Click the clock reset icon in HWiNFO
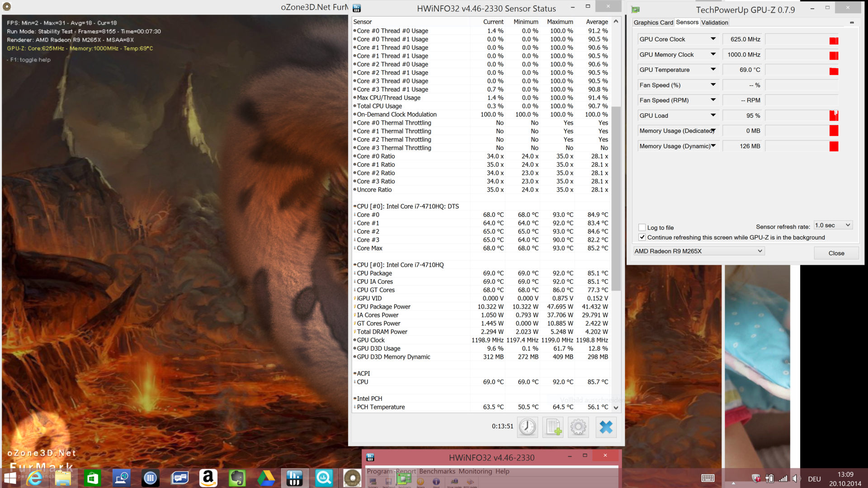 click(527, 427)
